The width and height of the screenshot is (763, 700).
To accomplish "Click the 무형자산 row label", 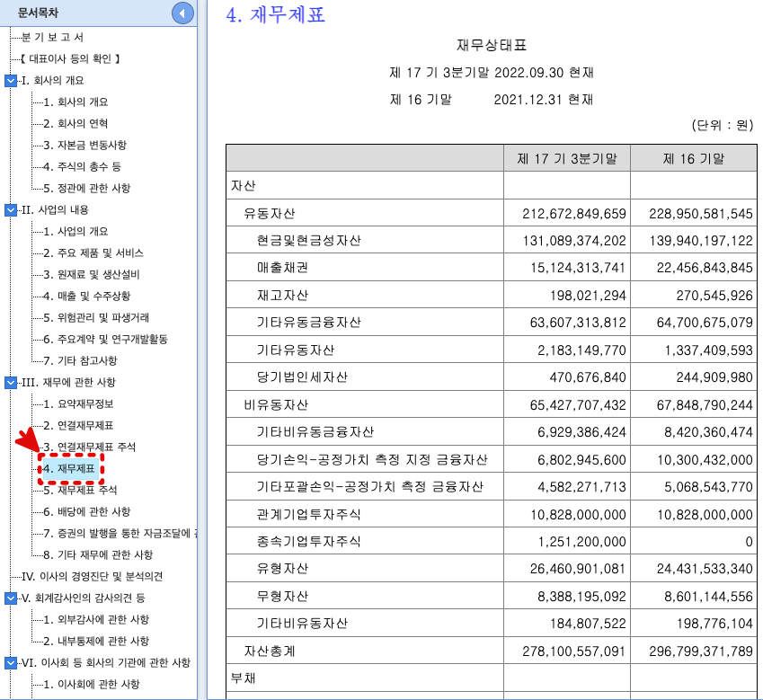I will coord(282,597).
